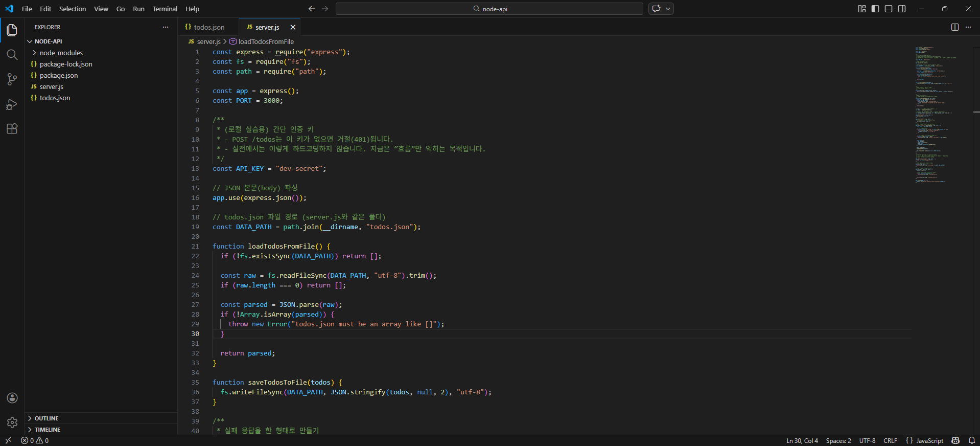This screenshot has height=446, width=980.
Task: Open the remote window indicator in status bar
Action: [8, 440]
